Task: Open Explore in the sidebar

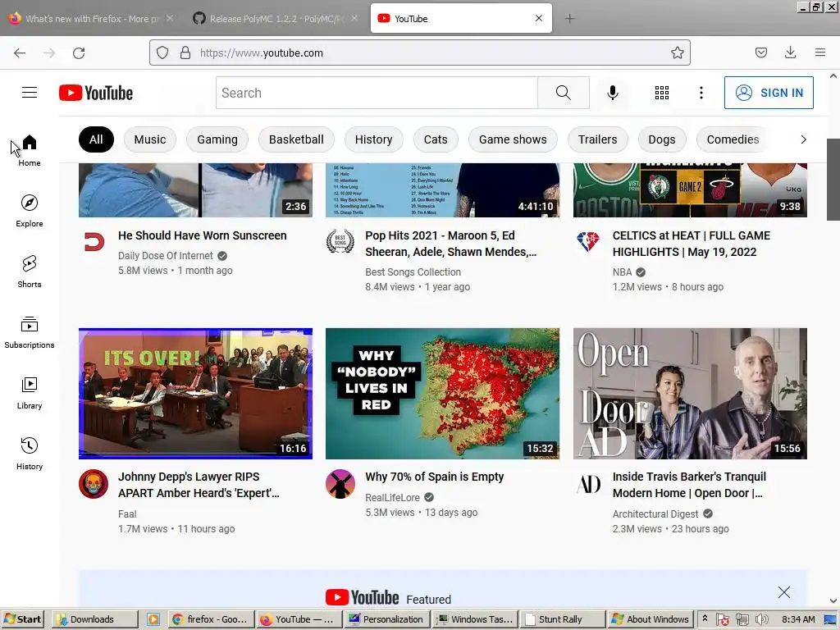Action: tap(30, 211)
